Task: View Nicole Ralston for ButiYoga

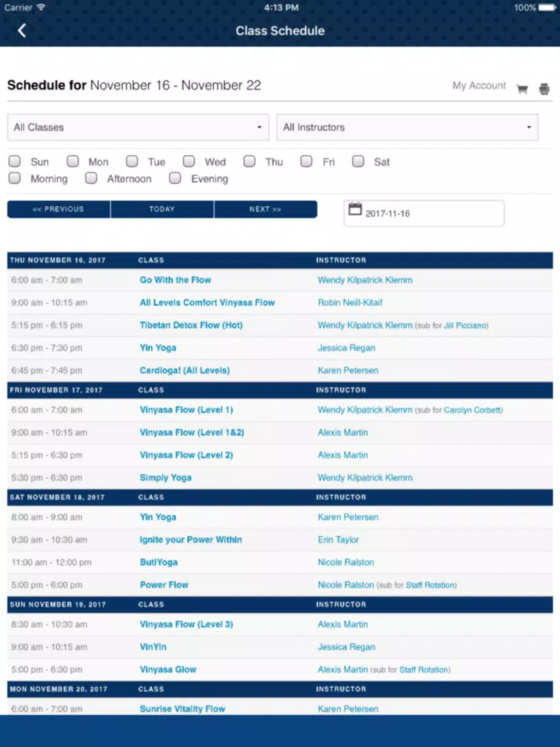Action: pyautogui.click(x=346, y=562)
